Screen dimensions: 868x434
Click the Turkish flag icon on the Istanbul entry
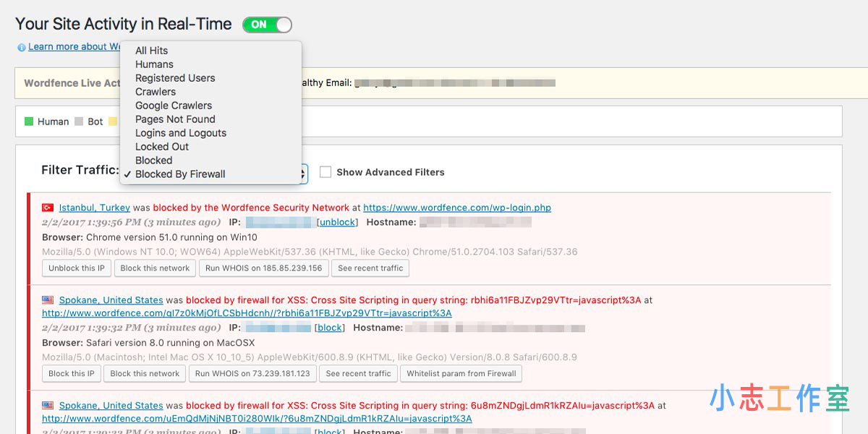(x=48, y=208)
